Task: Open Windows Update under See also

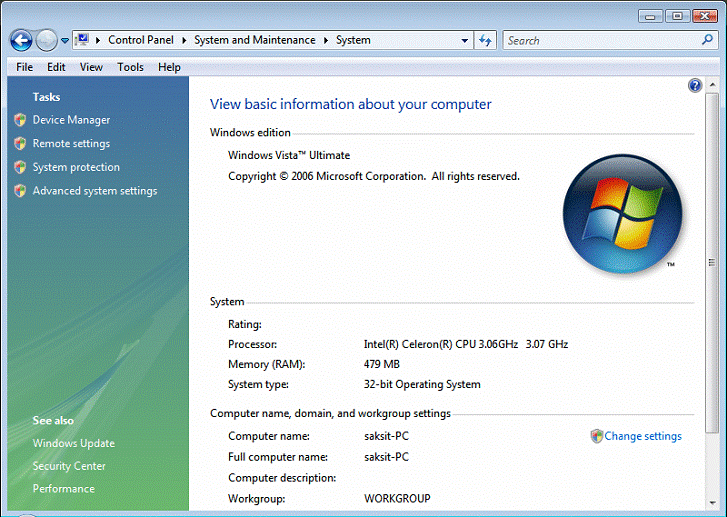Action: click(x=74, y=443)
